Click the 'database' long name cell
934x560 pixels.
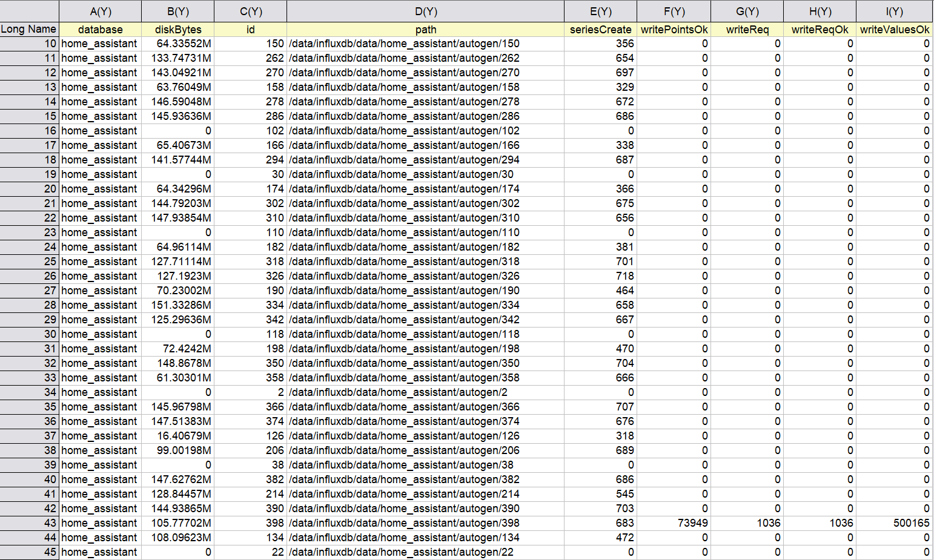point(100,30)
